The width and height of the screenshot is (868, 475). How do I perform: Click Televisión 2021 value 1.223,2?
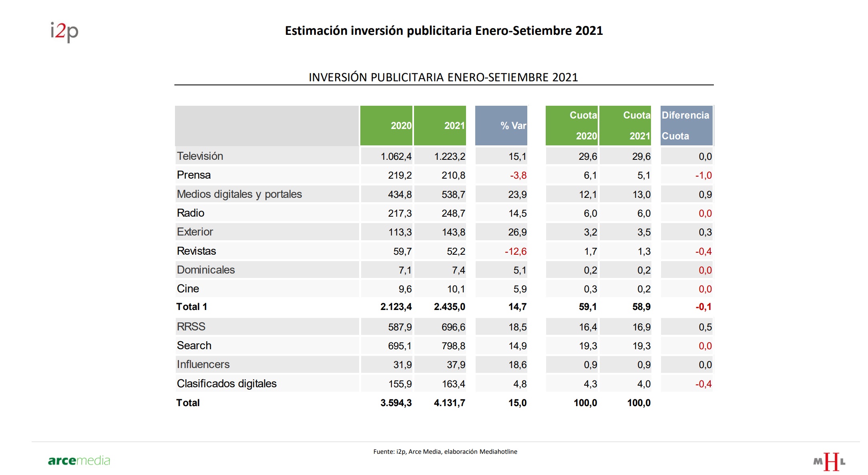450,157
